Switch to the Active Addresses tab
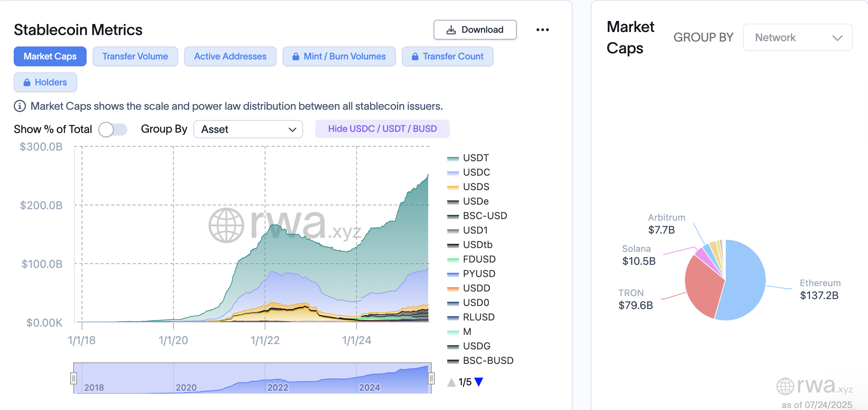868x410 pixels. point(230,56)
